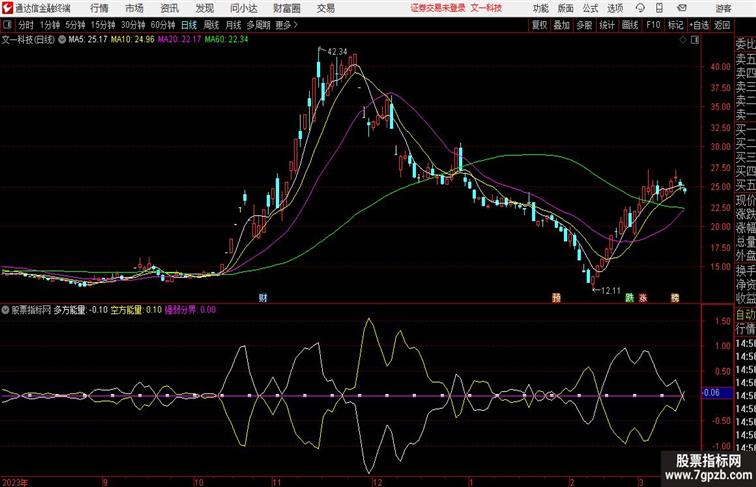
Task: Switch to the 月线 period tab
Action: click(x=233, y=25)
